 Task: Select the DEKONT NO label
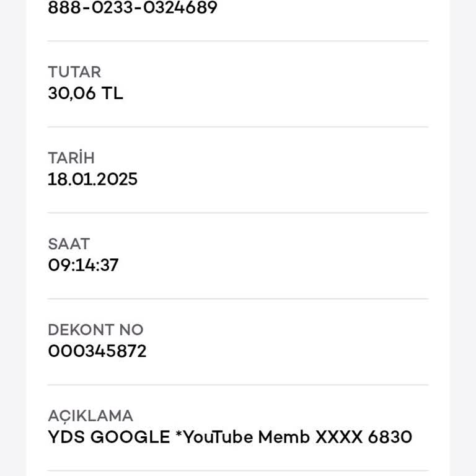tap(95, 330)
